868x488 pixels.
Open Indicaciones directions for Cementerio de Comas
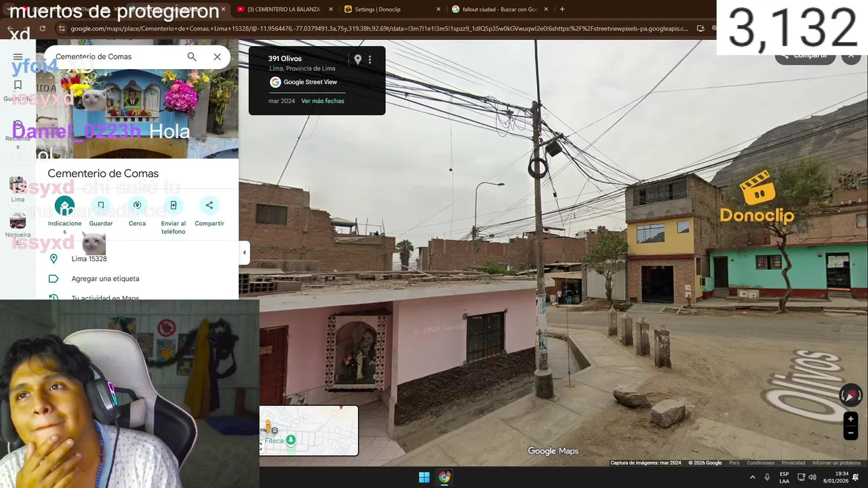[x=64, y=216]
